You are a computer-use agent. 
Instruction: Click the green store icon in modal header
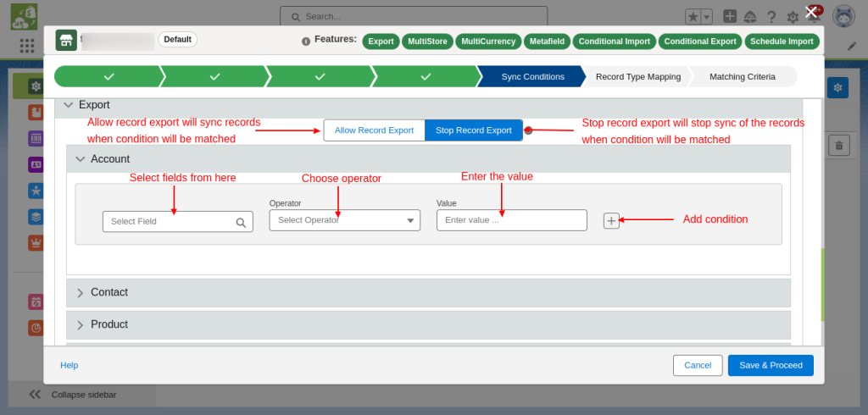click(66, 41)
